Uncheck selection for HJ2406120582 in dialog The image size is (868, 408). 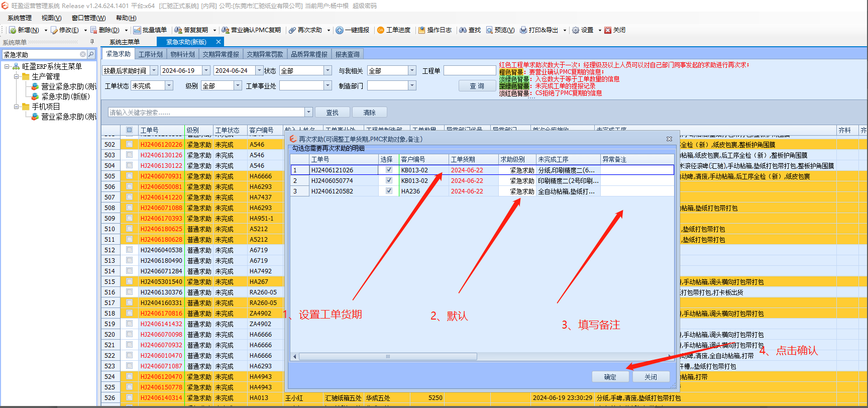click(x=389, y=191)
